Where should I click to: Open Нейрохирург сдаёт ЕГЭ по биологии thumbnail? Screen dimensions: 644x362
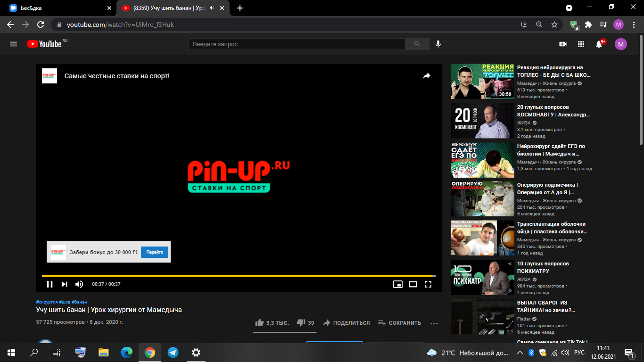click(482, 160)
